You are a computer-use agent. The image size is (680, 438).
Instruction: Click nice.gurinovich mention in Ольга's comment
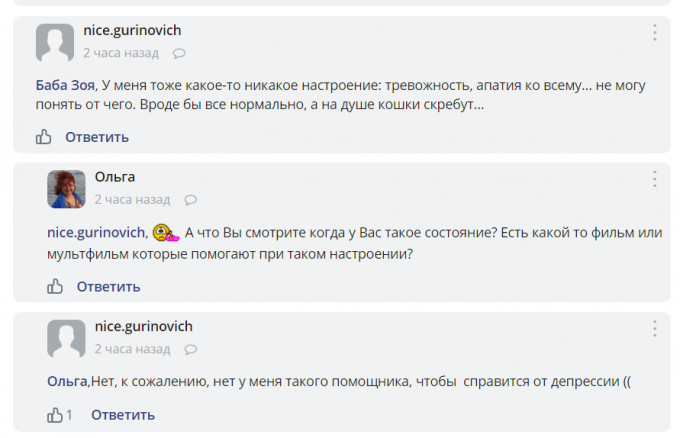98,233
